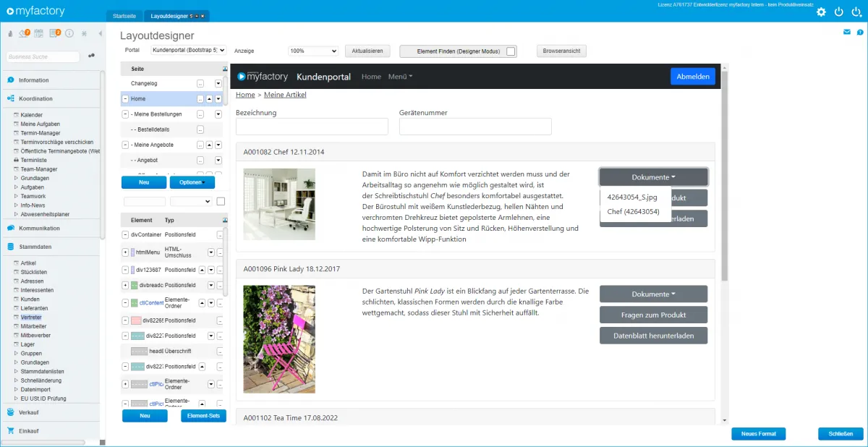The image size is (868, 447).
Task: Tick the checkbox below the Optionen button
Action: coord(221,201)
